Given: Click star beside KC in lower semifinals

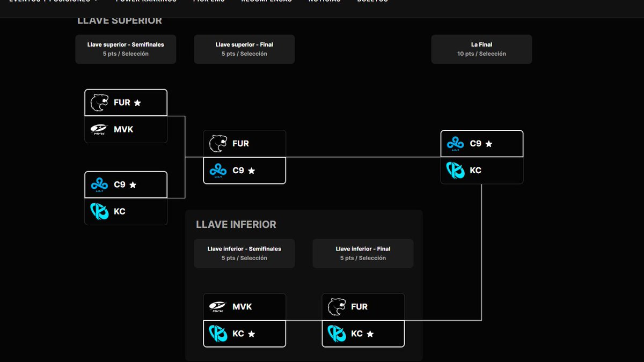Looking at the screenshot, I should point(252,334).
